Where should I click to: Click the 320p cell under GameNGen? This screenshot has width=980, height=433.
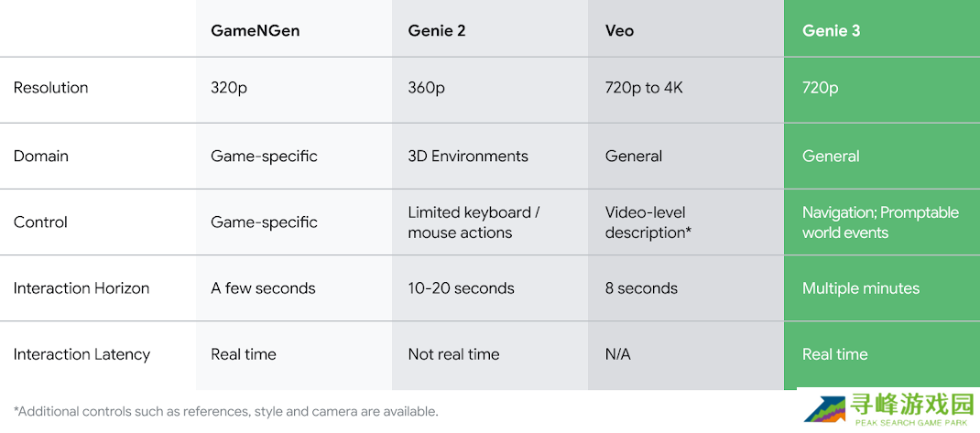pos(230,88)
